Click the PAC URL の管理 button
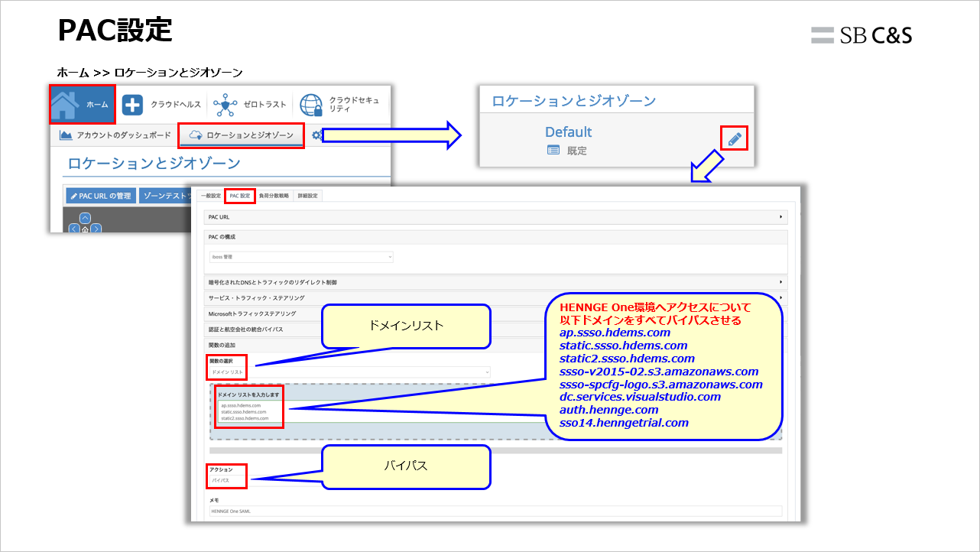This screenshot has width=980, height=552. [101, 196]
